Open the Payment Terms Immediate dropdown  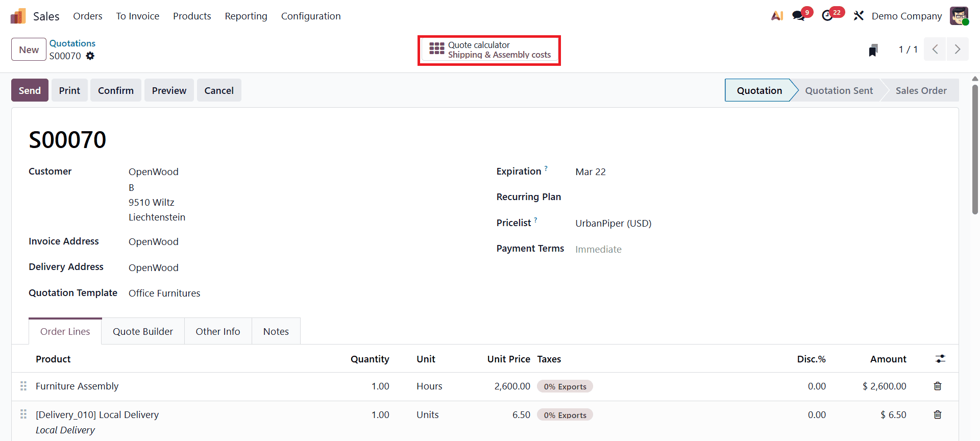pyautogui.click(x=598, y=249)
